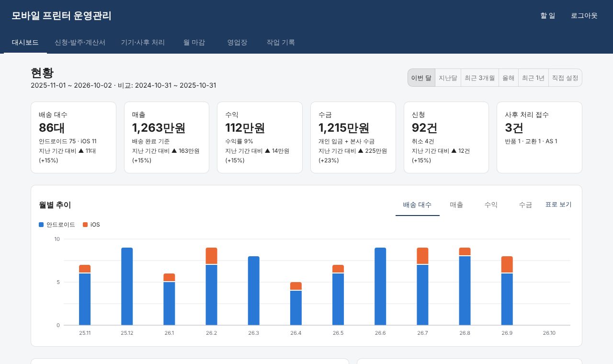This screenshot has width=613, height=364.
Task: Click the 25.12 bar in the chart
Action: 127,286
